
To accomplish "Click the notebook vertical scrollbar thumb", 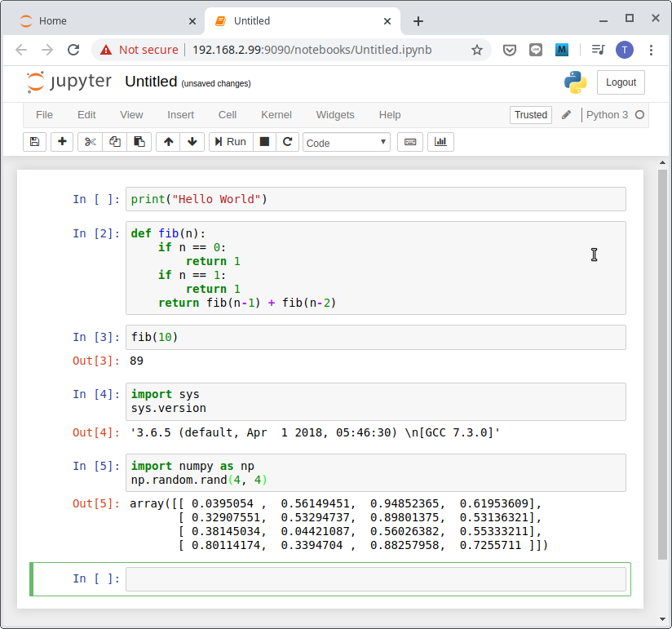I will coord(662,365).
